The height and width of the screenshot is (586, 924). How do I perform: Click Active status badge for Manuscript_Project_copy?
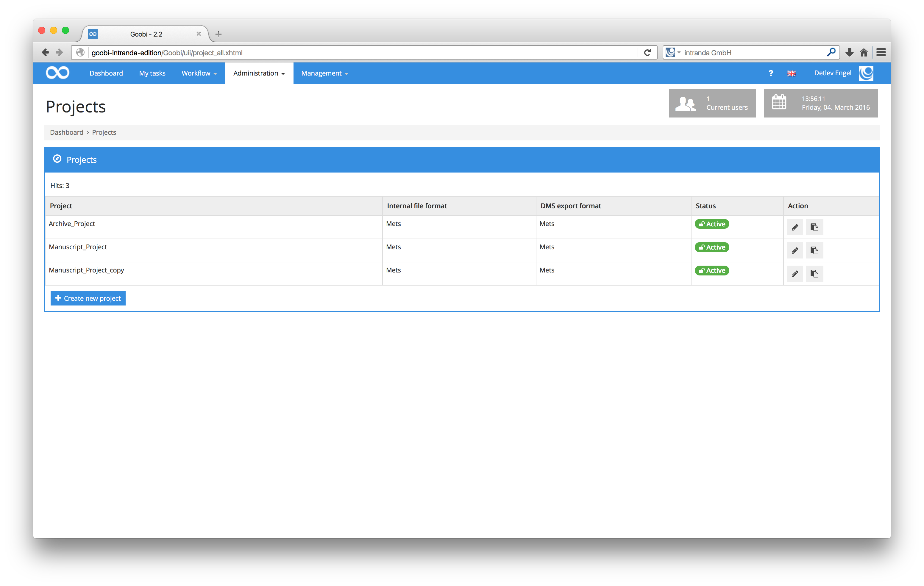click(711, 270)
